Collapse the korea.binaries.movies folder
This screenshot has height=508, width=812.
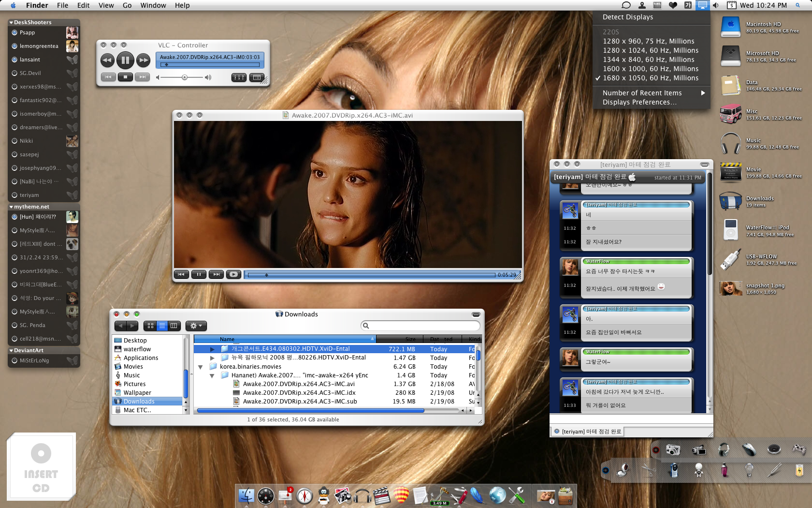[200, 367]
